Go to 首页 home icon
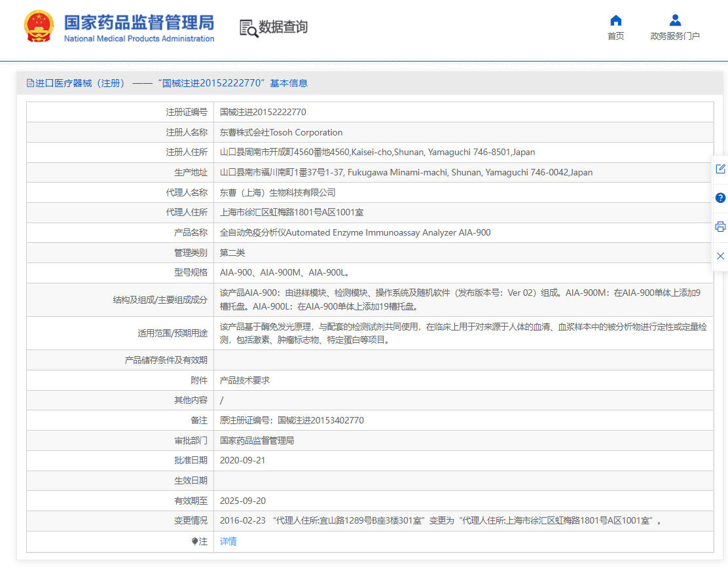The height and width of the screenshot is (574, 728). click(x=615, y=20)
